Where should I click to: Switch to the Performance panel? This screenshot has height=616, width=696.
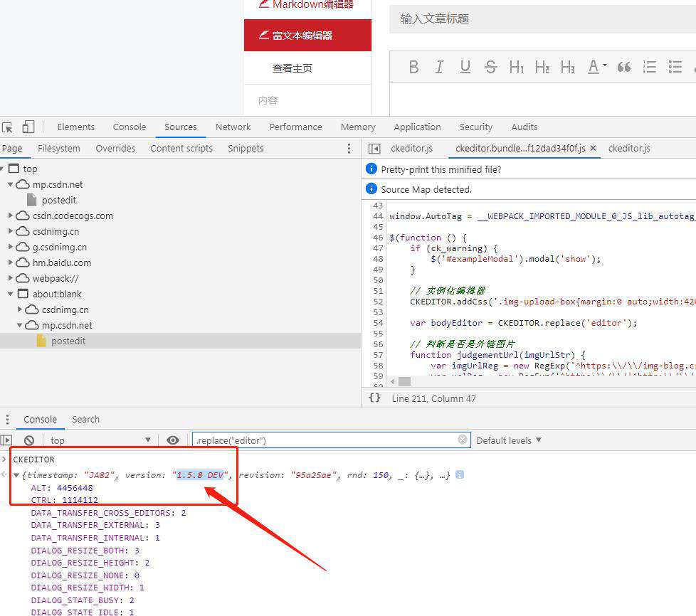[295, 127]
